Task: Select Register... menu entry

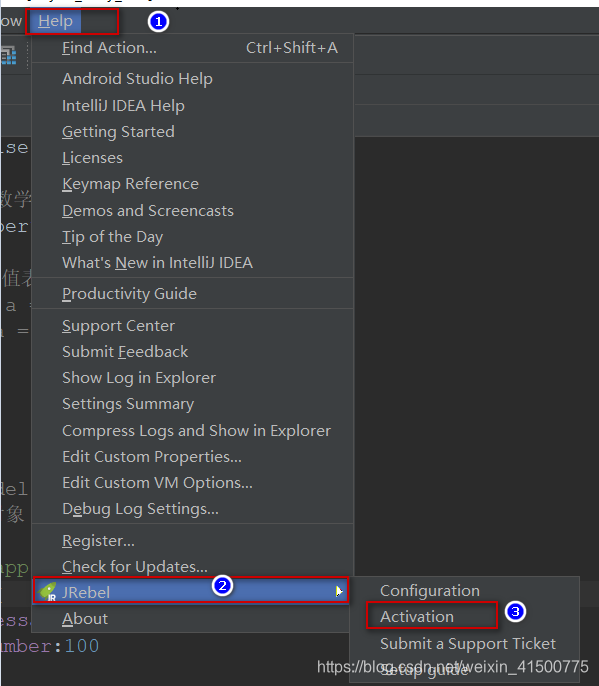Action: point(193,541)
